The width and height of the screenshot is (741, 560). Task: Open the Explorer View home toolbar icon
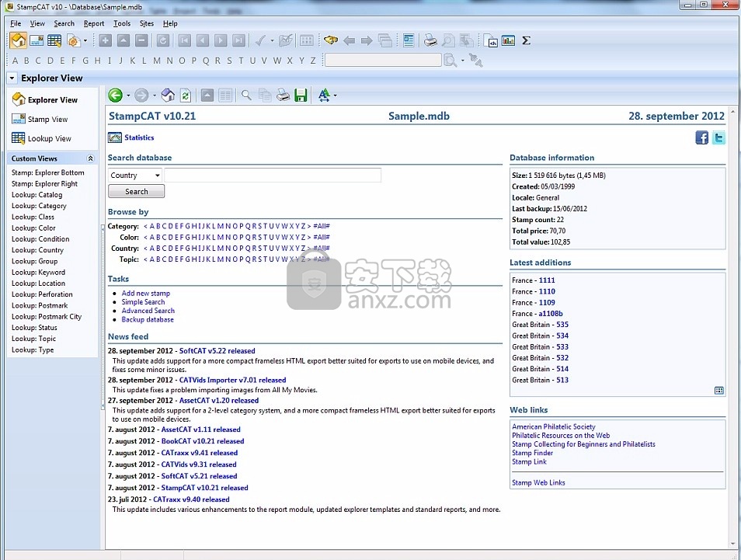(19, 40)
